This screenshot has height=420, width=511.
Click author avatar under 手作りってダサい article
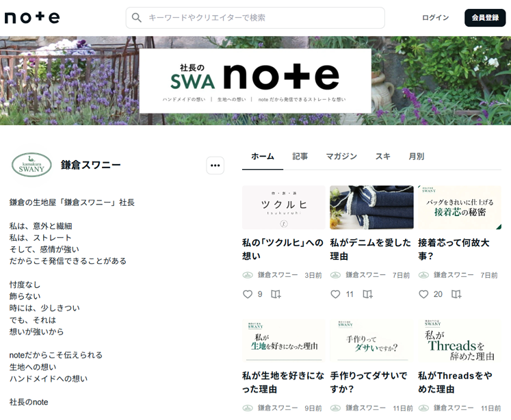(x=335, y=408)
